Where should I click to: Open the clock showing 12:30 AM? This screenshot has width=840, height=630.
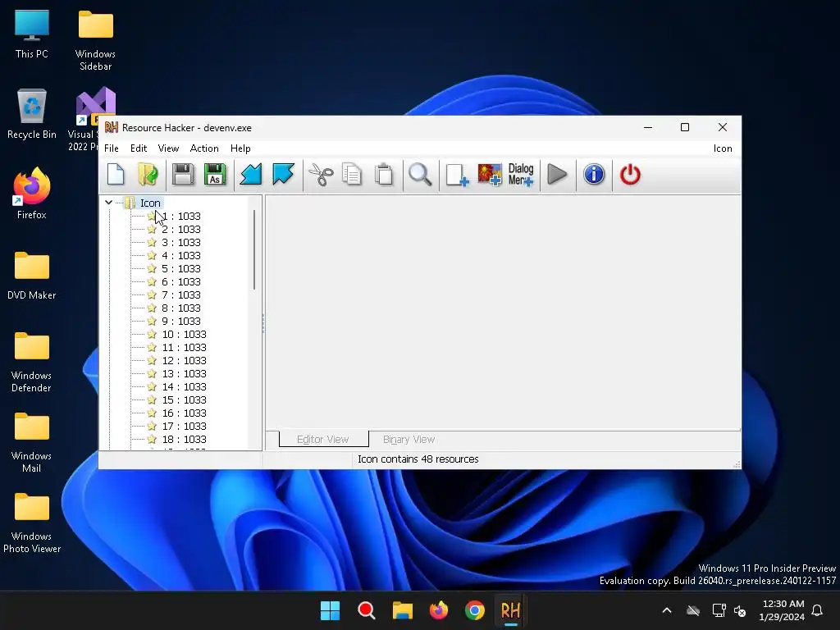coord(782,610)
